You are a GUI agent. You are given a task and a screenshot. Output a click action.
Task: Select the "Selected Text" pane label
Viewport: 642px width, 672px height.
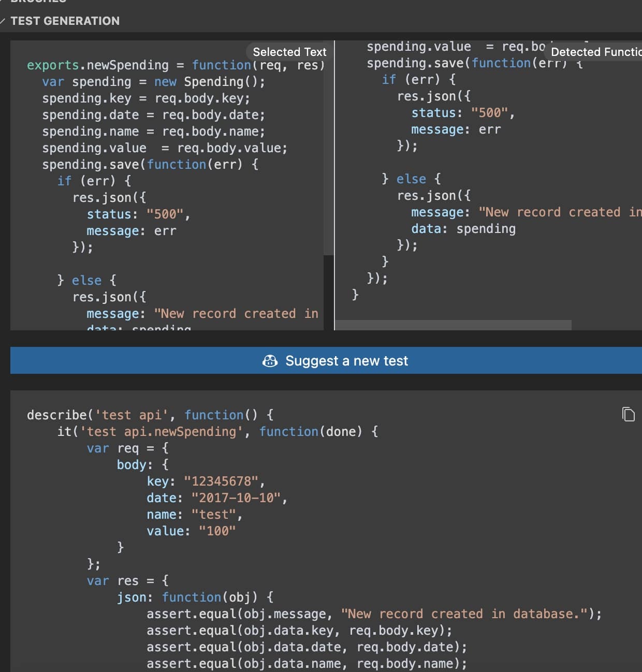289,52
